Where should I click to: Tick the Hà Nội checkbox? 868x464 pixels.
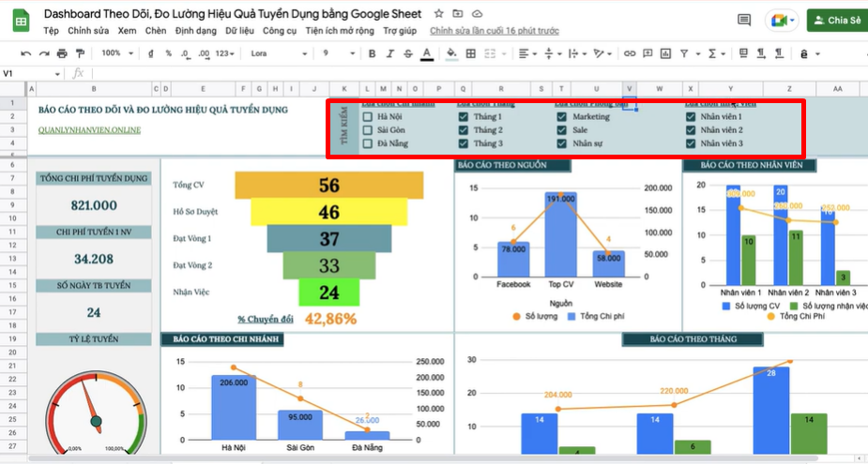pyautogui.click(x=368, y=116)
